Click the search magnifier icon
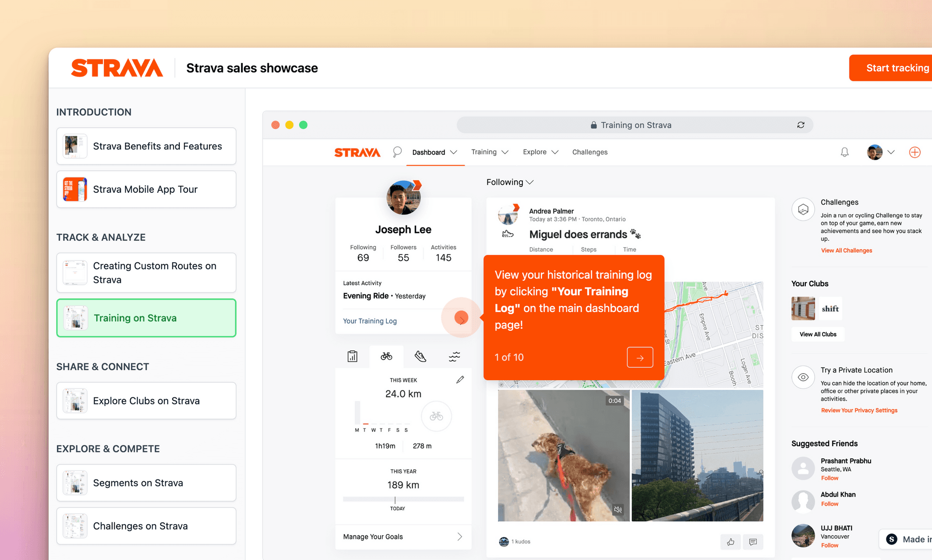The width and height of the screenshot is (932, 560). tap(397, 152)
